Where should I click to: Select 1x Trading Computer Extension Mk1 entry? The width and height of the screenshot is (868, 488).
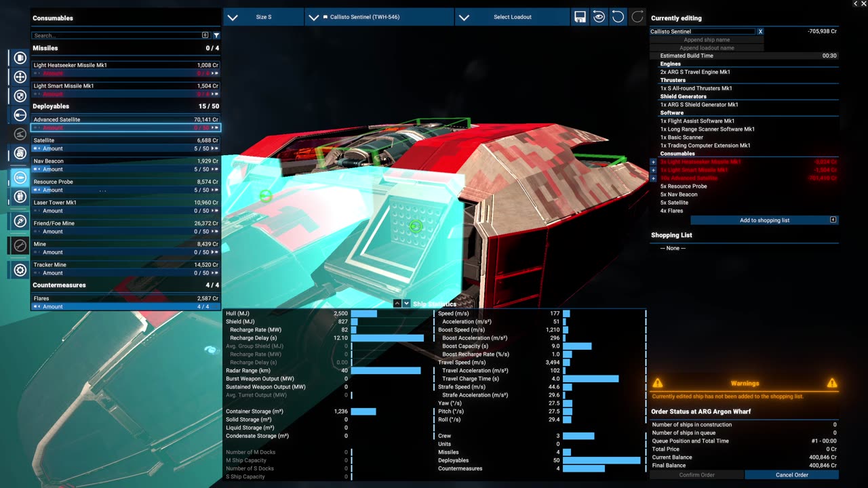point(705,145)
